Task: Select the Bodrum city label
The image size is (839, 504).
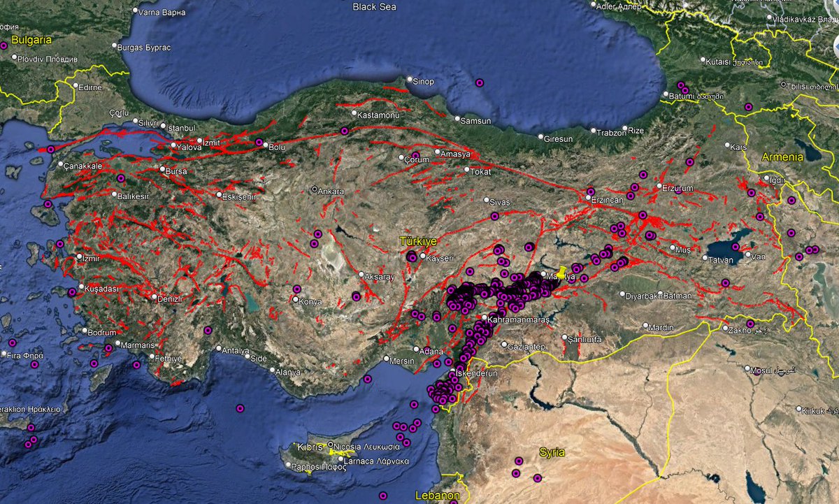Action: point(102,332)
